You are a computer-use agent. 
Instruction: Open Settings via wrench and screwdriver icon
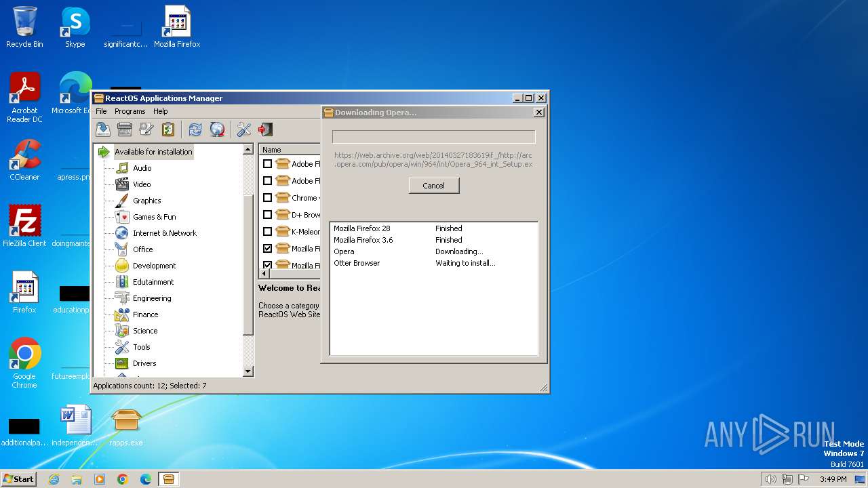coord(244,129)
